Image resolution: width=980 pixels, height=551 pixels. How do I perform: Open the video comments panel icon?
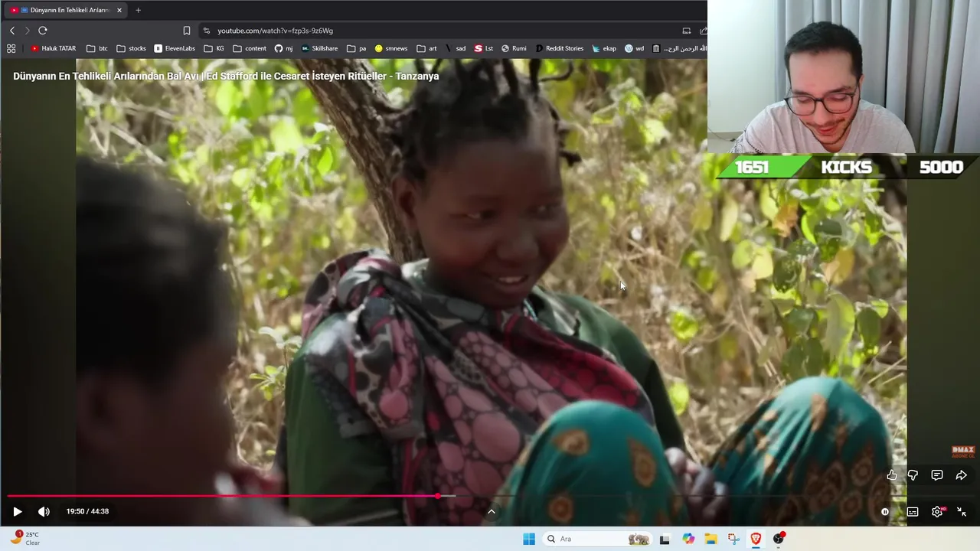tap(937, 475)
